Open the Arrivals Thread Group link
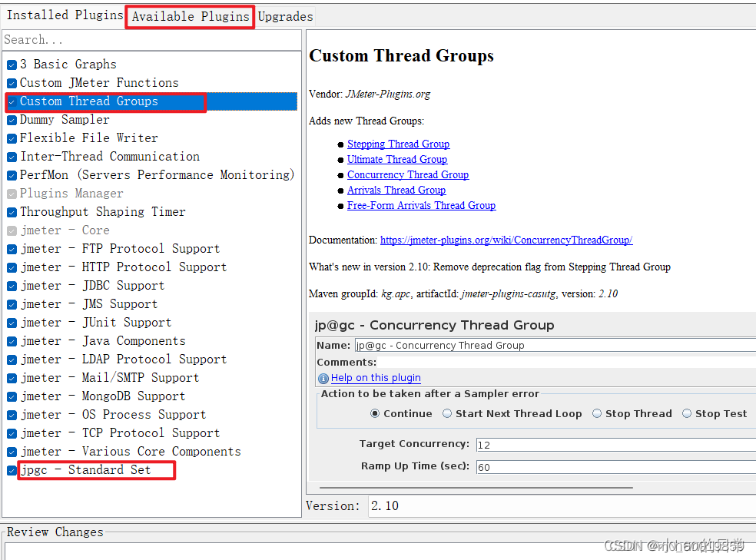This screenshot has height=560, width=756. (x=396, y=191)
